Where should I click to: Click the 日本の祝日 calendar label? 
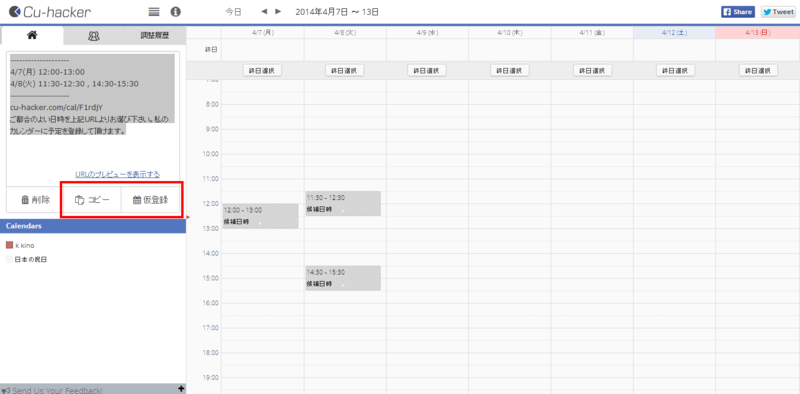click(x=31, y=260)
